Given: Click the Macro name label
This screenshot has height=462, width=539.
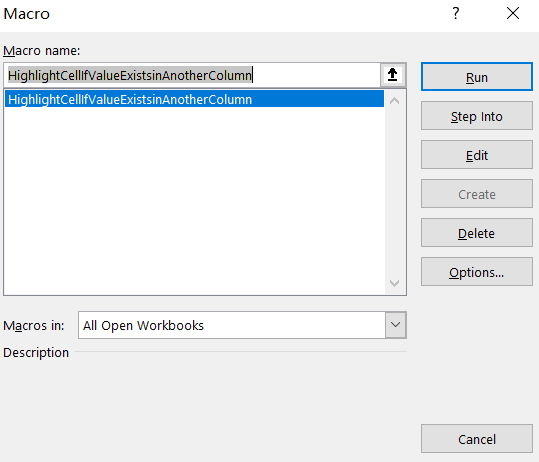Looking at the screenshot, I should pyautogui.click(x=42, y=51).
